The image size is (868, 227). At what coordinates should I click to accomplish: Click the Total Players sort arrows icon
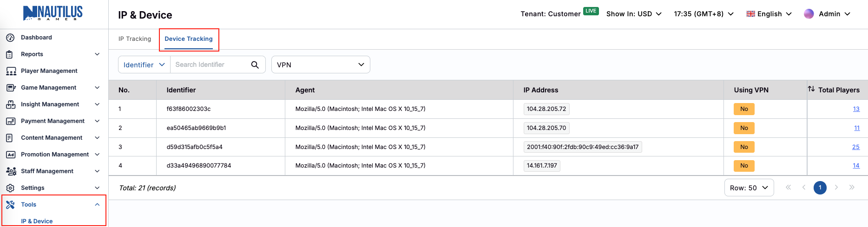pos(811,89)
